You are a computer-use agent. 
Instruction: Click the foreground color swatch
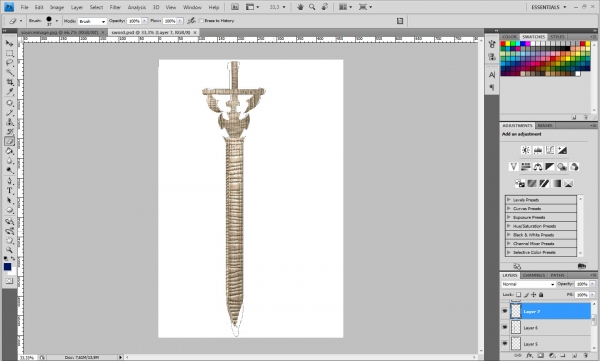tap(7, 266)
